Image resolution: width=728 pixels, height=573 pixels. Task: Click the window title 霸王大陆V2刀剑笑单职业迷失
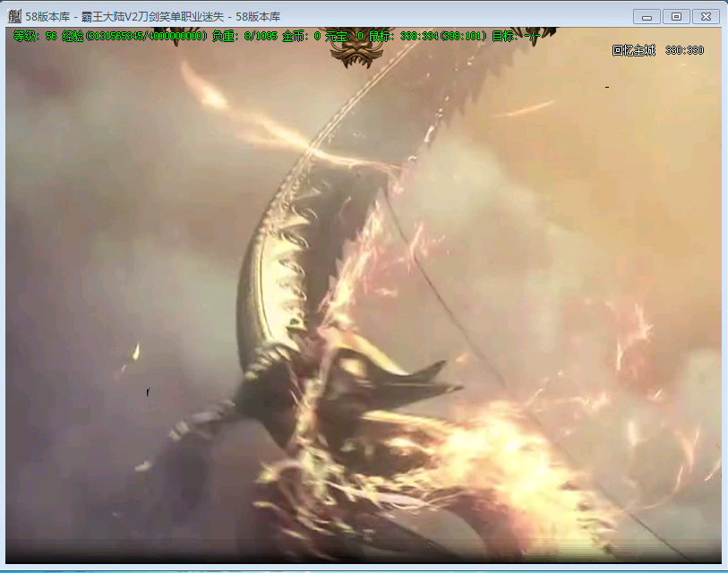click(152, 17)
